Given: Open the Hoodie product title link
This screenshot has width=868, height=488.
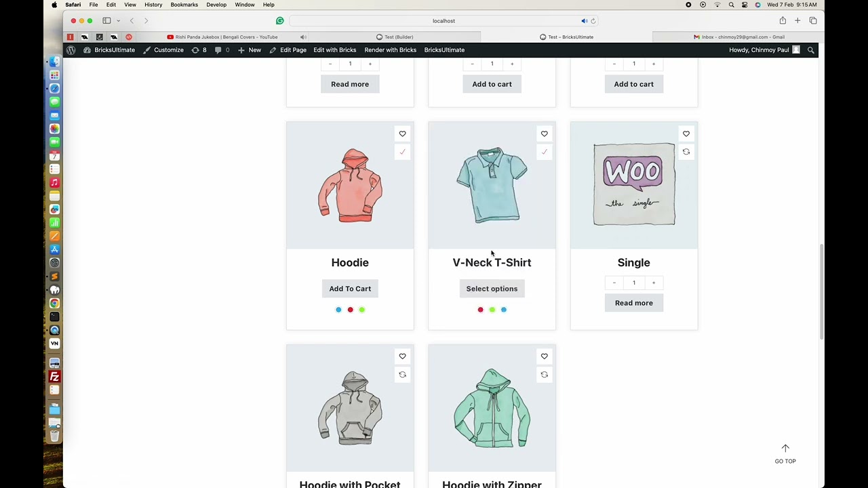Looking at the screenshot, I should pos(350,262).
